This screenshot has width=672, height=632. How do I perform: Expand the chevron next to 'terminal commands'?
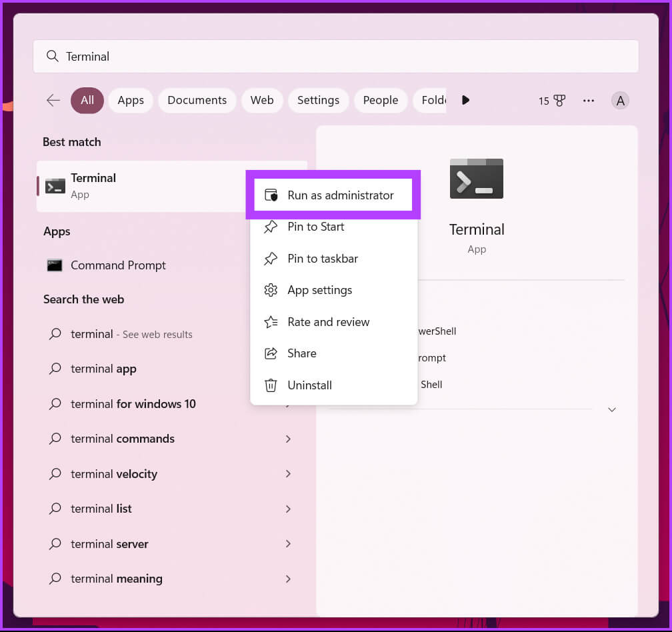point(288,439)
